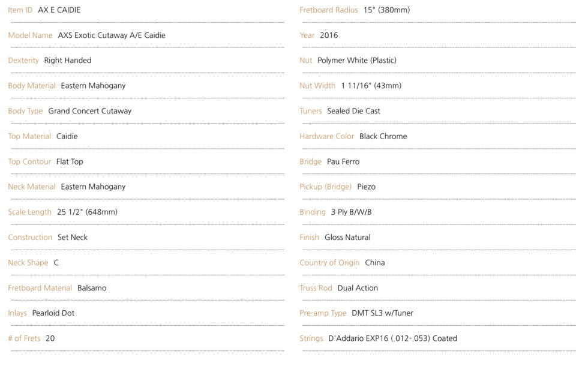Click the Fretboard Radius label
Image resolution: width=588 pixels, height=366 pixels.
coord(329,10)
